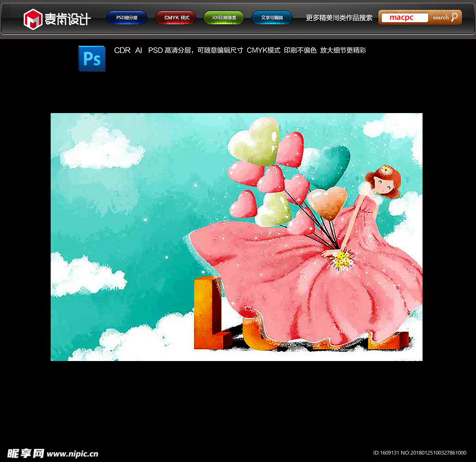Click the 更多精美同类作品搜索 label
This screenshot has height=462, width=476.
pyautogui.click(x=339, y=18)
